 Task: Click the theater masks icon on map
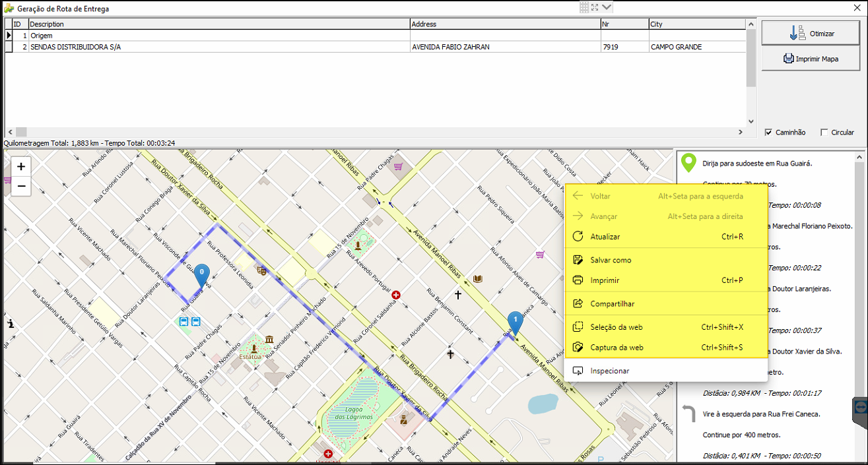click(x=261, y=270)
